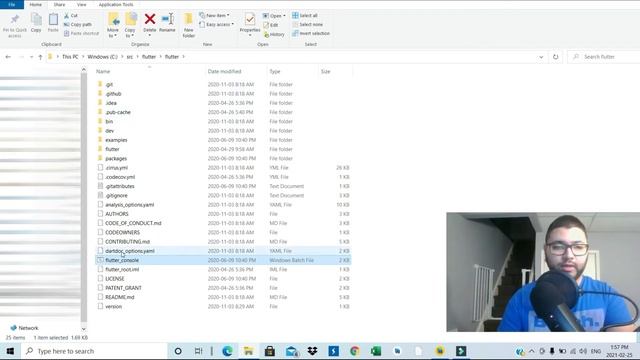This screenshot has height=360, width=640.
Task: Go back with the Back arrow
Action: coord(8,57)
